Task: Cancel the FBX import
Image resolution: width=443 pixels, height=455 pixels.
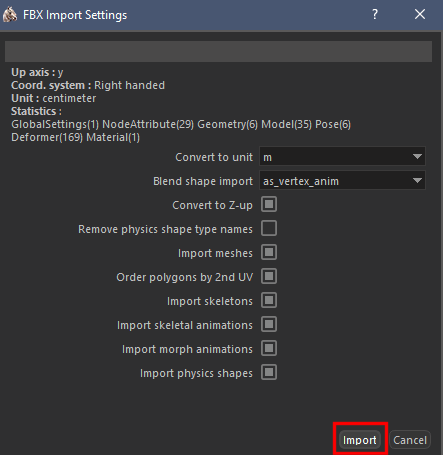Action: click(x=410, y=440)
